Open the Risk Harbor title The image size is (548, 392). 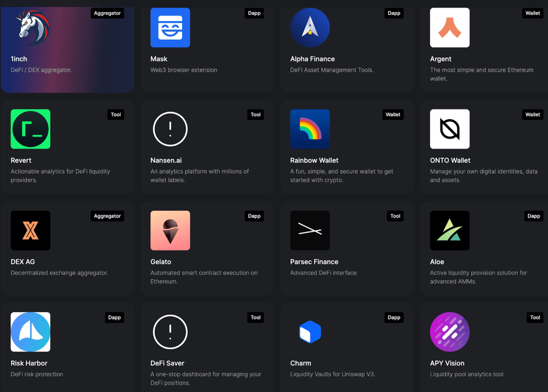click(x=29, y=363)
